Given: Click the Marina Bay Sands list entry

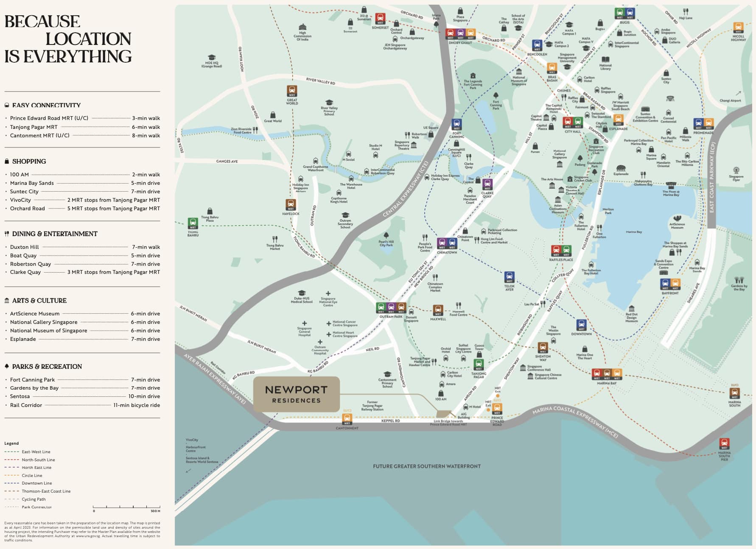Looking at the screenshot, I should [82, 183].
